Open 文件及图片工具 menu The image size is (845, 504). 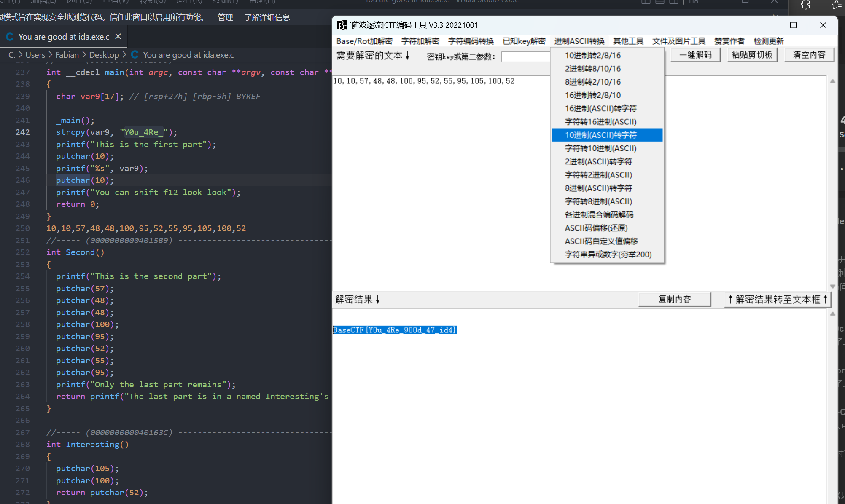click(x=678, y=41)
